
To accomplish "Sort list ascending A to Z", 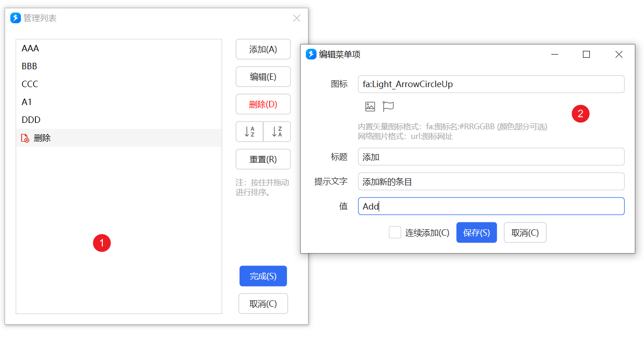I will (x=249, y=132).
